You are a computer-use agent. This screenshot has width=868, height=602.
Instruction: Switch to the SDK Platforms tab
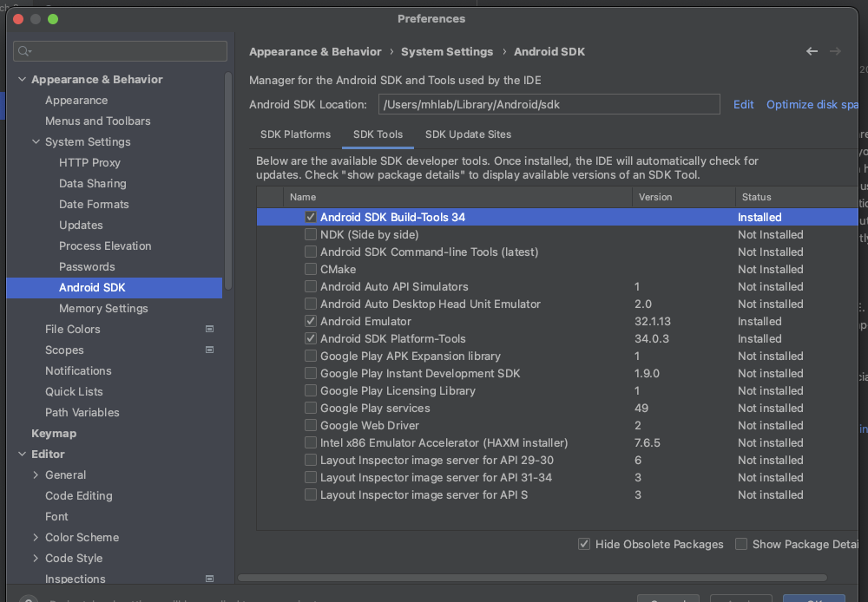tap(296, 134)
